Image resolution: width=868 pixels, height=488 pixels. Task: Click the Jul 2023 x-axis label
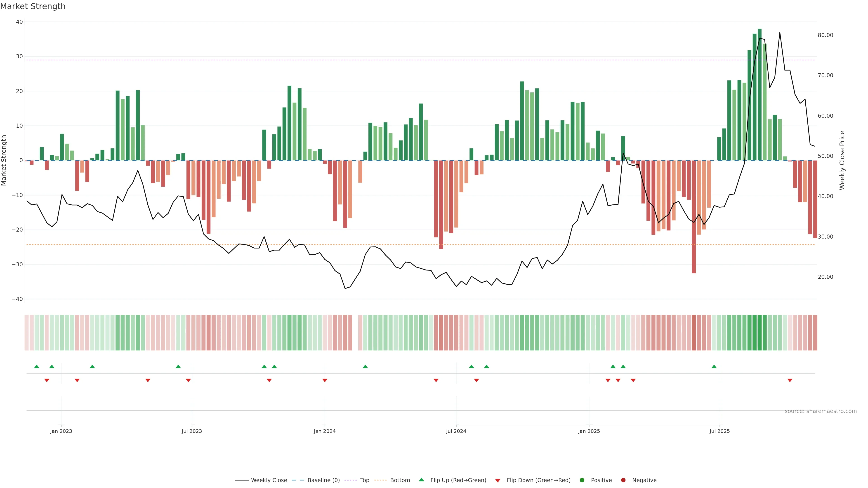coord(192,431)
